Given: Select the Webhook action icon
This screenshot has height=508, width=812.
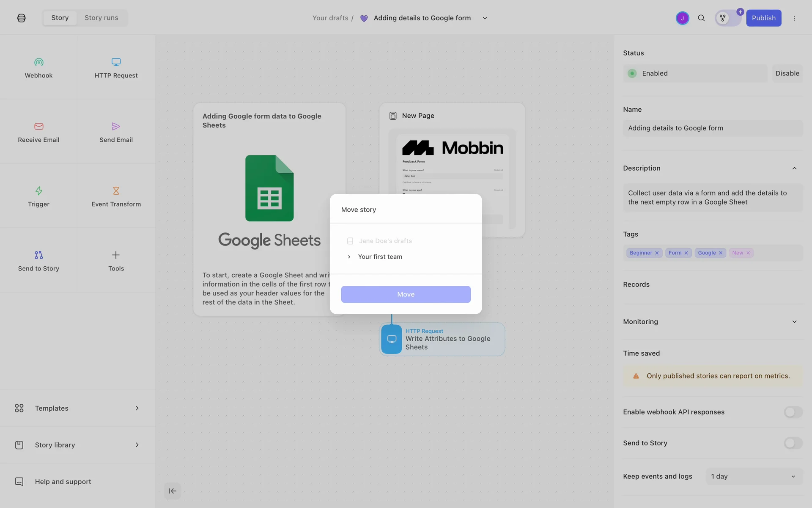Looking at the screenshot, I should point(38,62).
